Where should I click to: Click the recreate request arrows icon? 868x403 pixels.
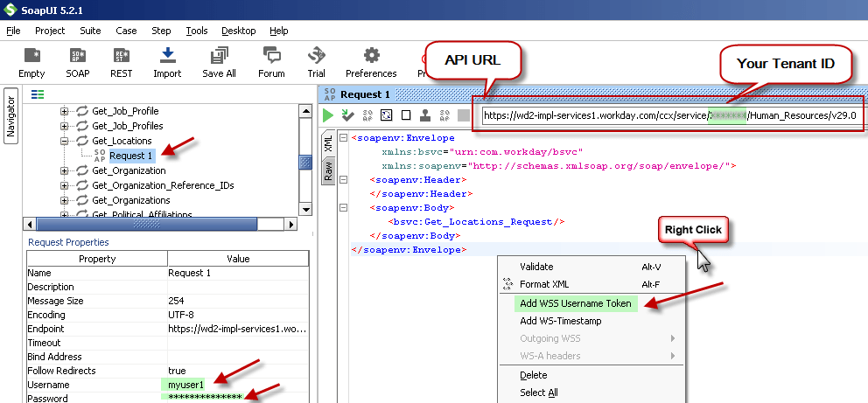coord(387,115)
